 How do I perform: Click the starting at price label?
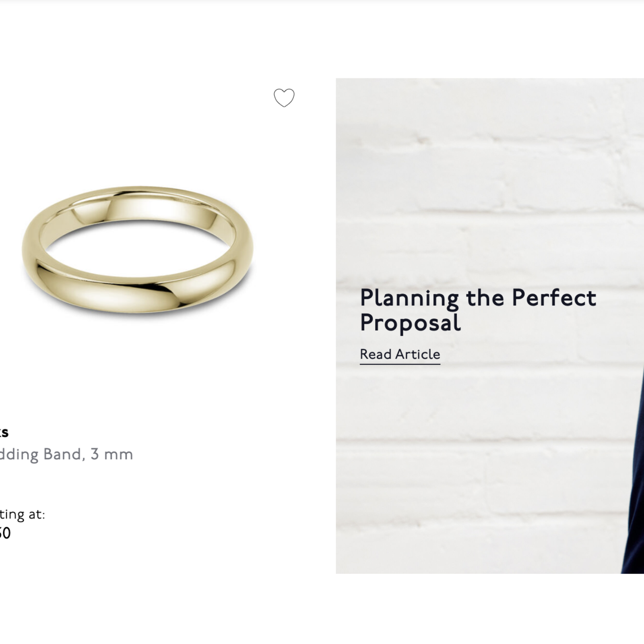[x=22, y=514]
